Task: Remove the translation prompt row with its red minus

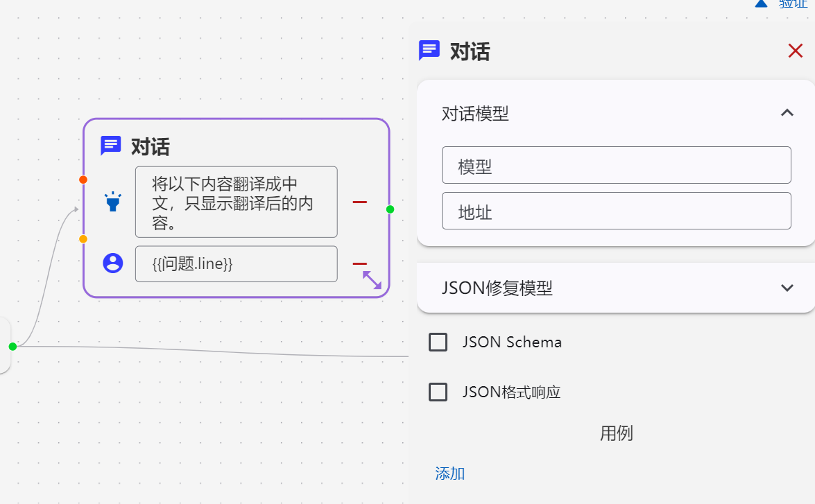Action: pyautogui.click(x=360, y=202)
